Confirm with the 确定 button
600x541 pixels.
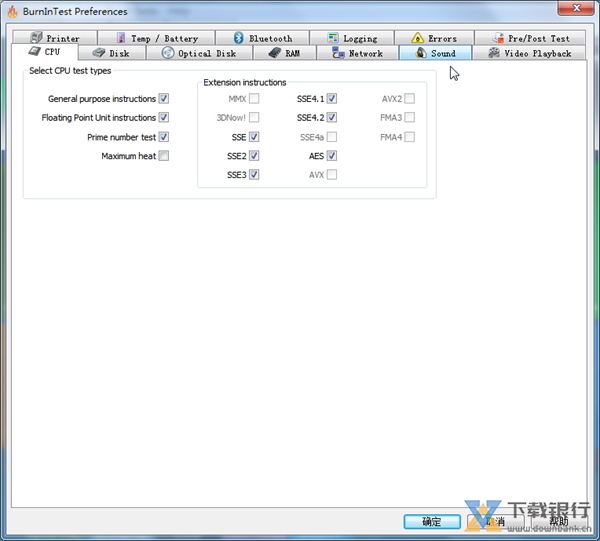(432, 521)
